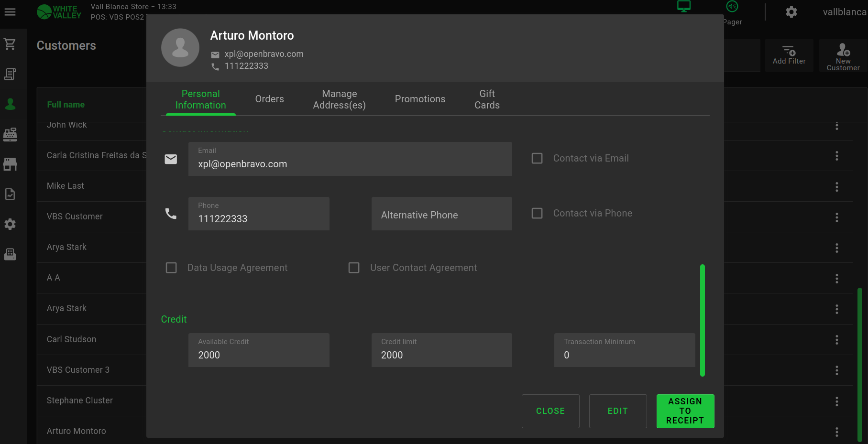Image resolution: width=868 pixels, height=444 pixels.
Task: Check the Data Usage Agreement box
Action: 171,268
